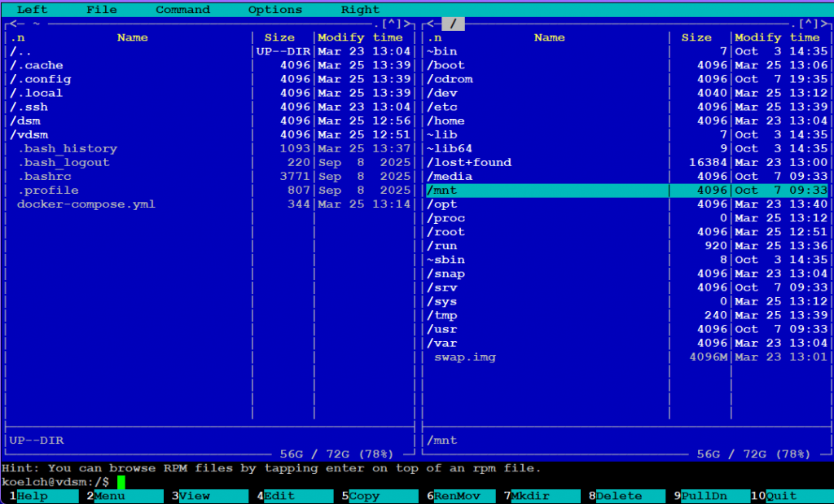
Task: Open the Command menu
Action: coord(182,10)
